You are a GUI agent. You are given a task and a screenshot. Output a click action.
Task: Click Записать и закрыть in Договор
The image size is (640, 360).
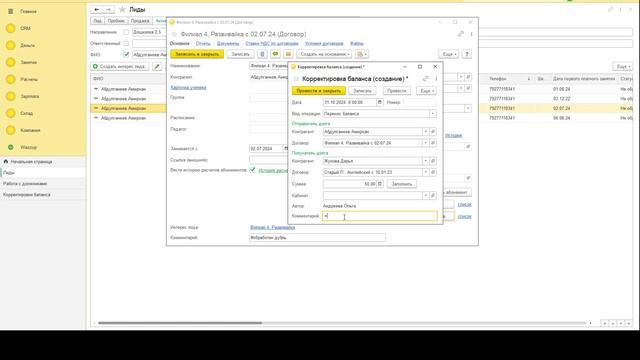[197, 54]
